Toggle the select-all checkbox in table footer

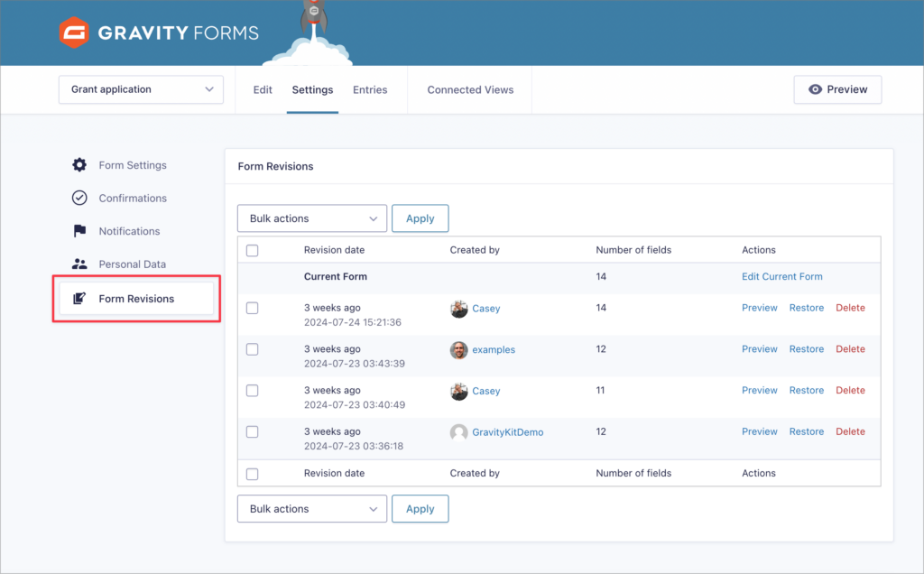point(253,474)
